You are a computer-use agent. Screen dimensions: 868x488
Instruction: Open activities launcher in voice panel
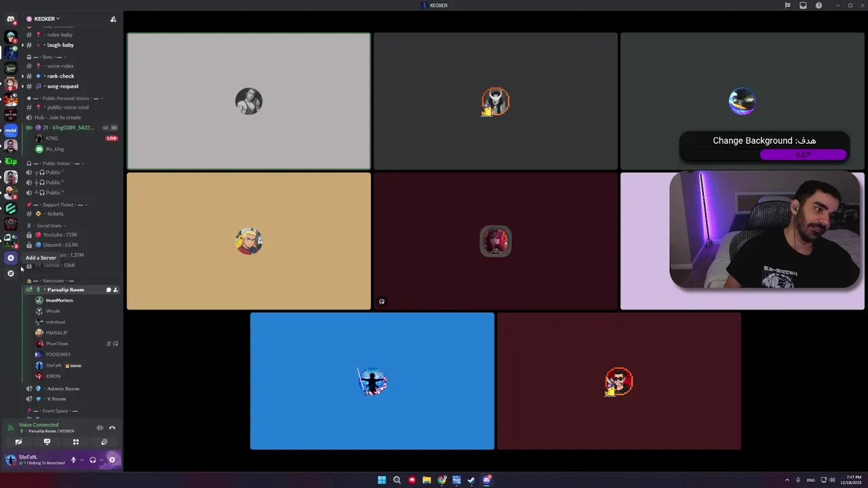click(75, 442)
